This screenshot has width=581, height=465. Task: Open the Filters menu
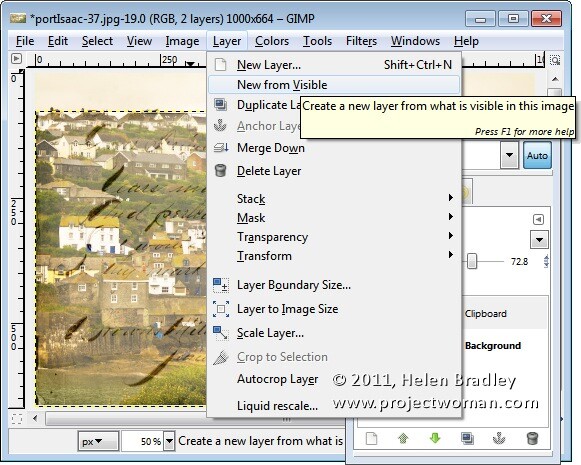coord(361,41)
